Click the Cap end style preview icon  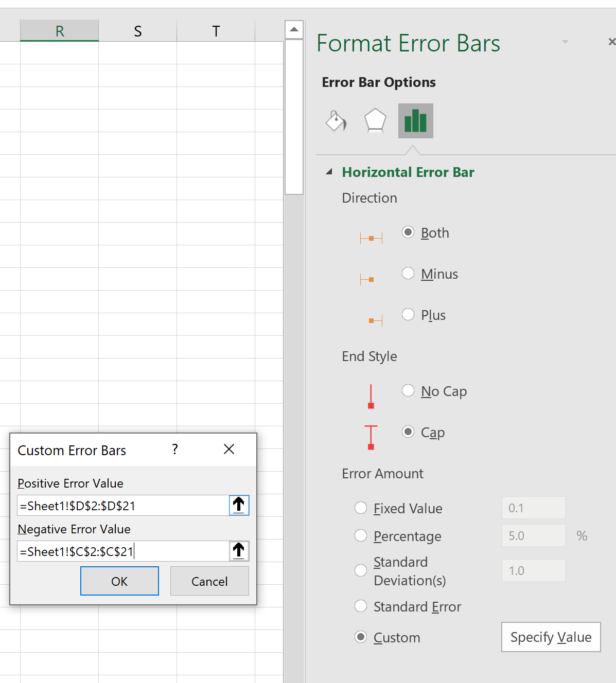[x=371, y=438]
